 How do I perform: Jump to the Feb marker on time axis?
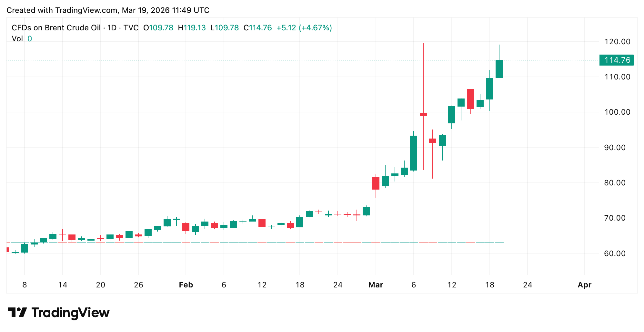coord(186,285)
